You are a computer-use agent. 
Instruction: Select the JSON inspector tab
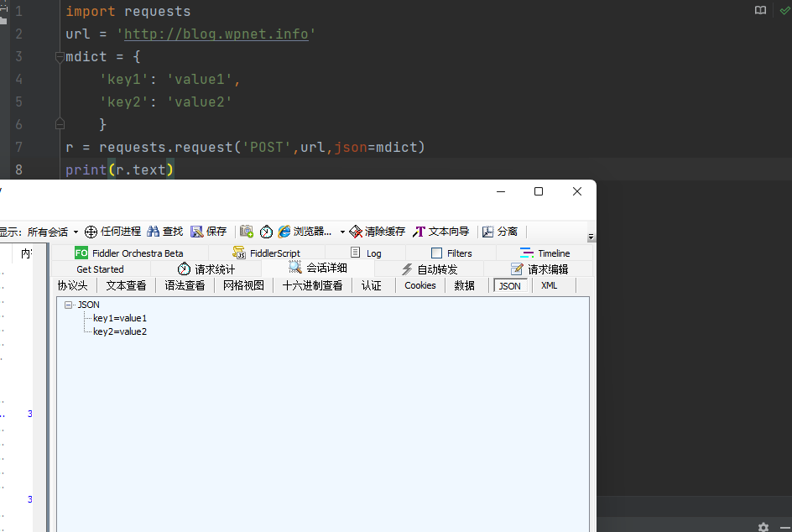[509, 286]
